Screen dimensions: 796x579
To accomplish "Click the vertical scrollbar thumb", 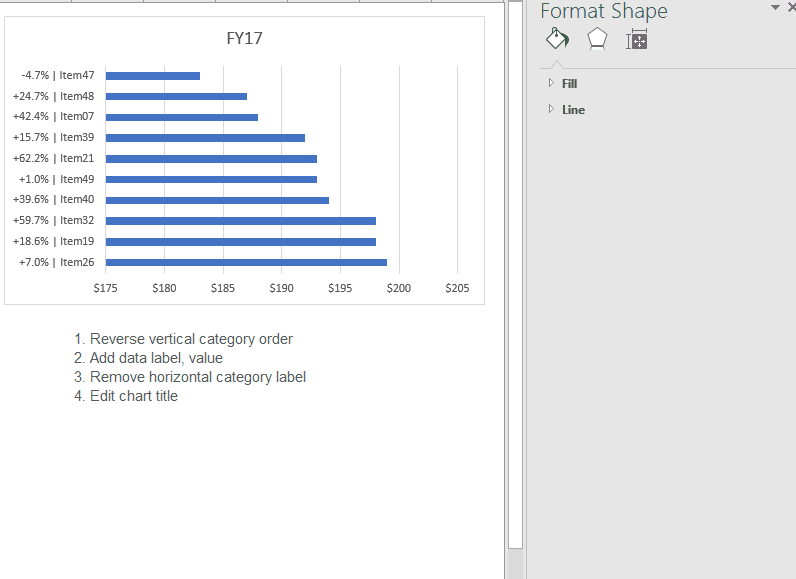I will [516, 270].
